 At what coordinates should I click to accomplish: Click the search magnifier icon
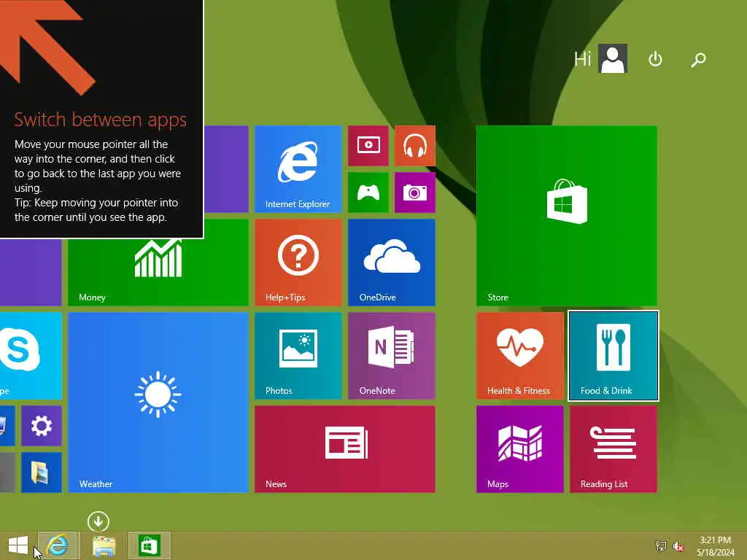pyautogui.click(x=698, y=60)
